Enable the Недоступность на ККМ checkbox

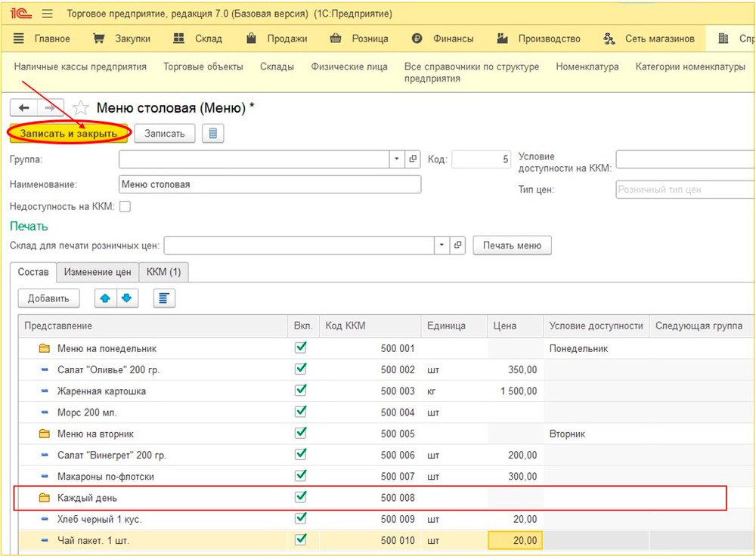[x=125, y=206]
